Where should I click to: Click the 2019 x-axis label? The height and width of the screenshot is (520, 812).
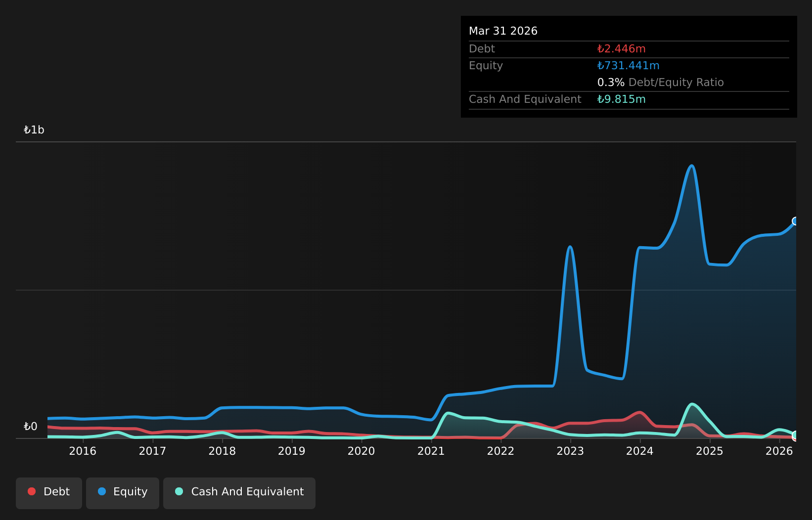coord(292,451)
